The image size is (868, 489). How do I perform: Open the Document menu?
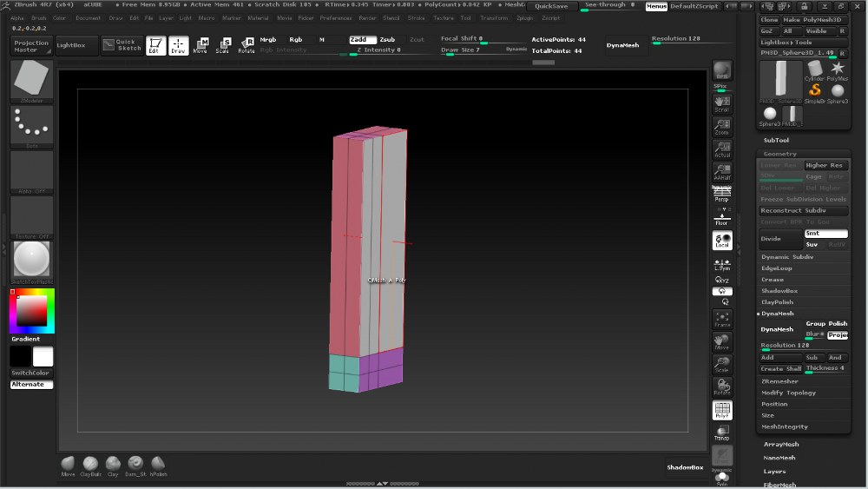click(x=88, y=18)
